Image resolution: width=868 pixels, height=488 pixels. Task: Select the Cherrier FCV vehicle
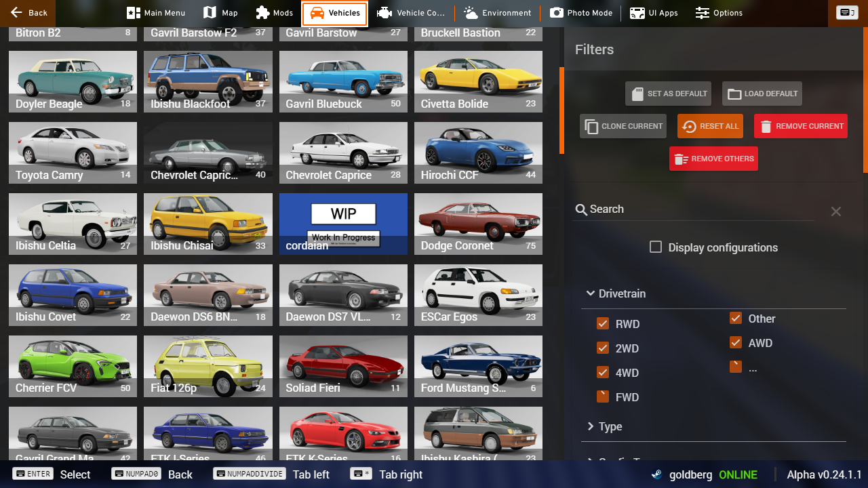pos(73,366)
